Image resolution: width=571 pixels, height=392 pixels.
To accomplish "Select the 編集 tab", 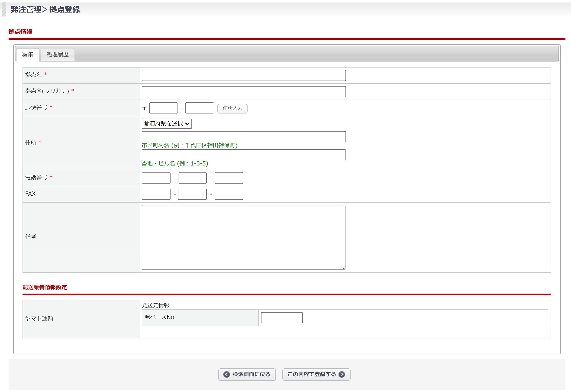I will [x=28, y=54].
